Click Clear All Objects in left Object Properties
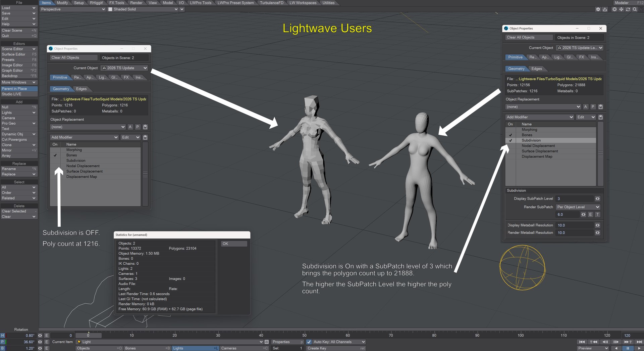 click(74, 58)
